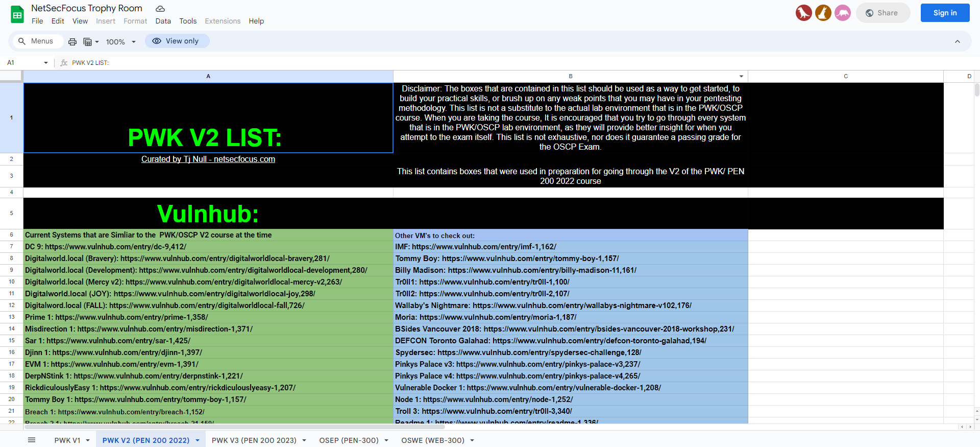Switch to the OSEP (PEN-300) tab

349,440
